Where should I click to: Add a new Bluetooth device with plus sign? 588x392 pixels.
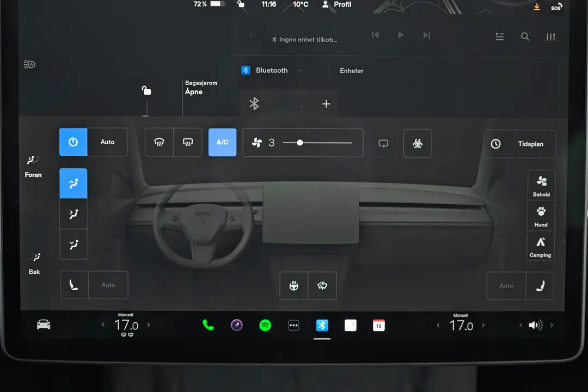click(326, 103)
